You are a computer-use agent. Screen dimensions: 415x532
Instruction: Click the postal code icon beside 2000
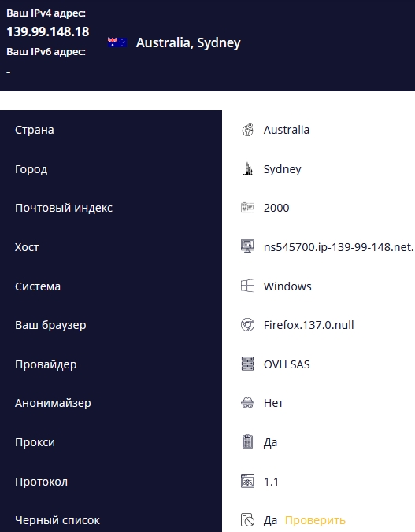pyautogui.click(x=247, y=207)
